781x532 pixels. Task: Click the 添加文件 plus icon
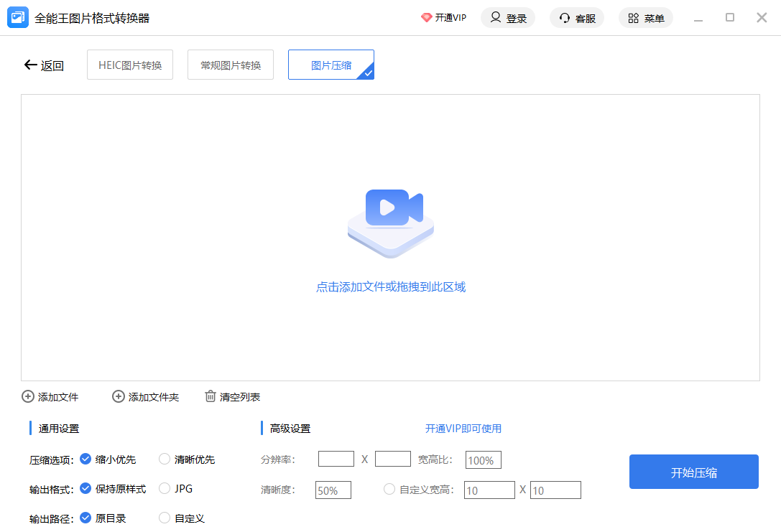28,396
